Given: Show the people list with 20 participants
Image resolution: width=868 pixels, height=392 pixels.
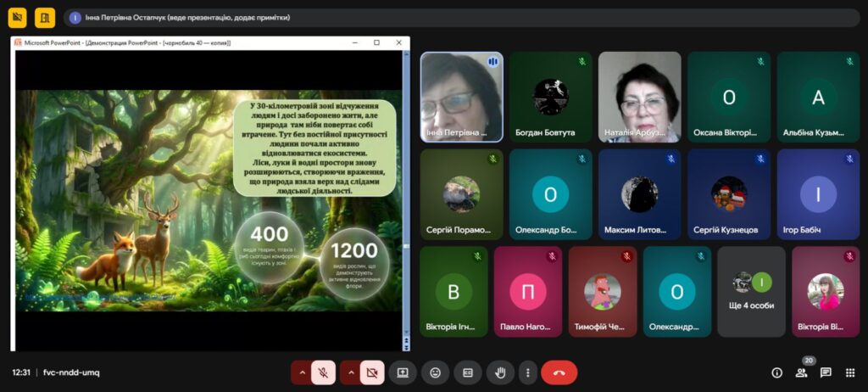Looking at the screenshot, I should tap(801, 372).
